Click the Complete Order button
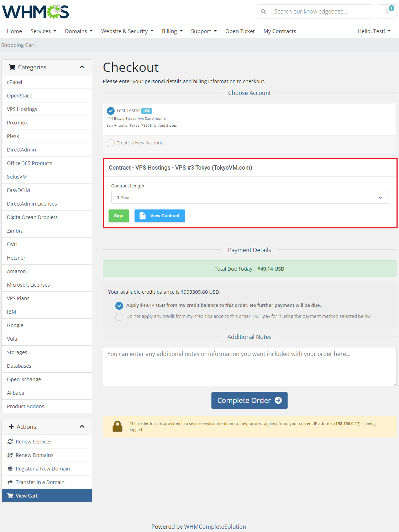The image size is (399, 532). (250, 400)
